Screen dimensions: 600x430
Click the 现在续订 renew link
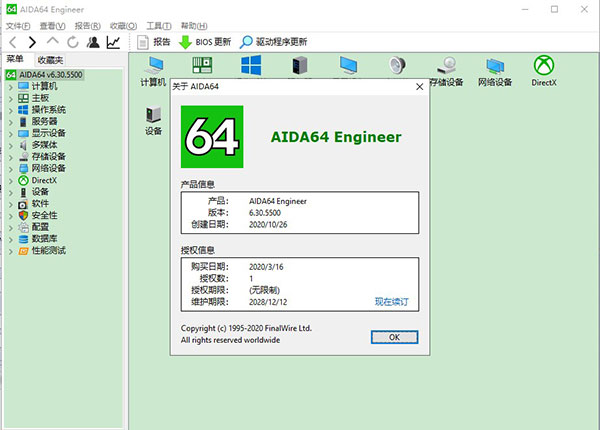(x=391, y=301)
